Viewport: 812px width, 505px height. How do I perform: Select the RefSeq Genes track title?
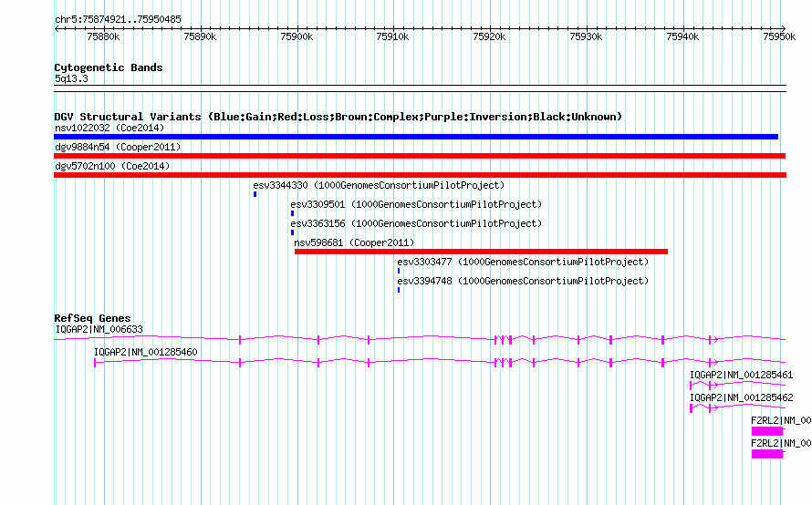tap(92, 319)
